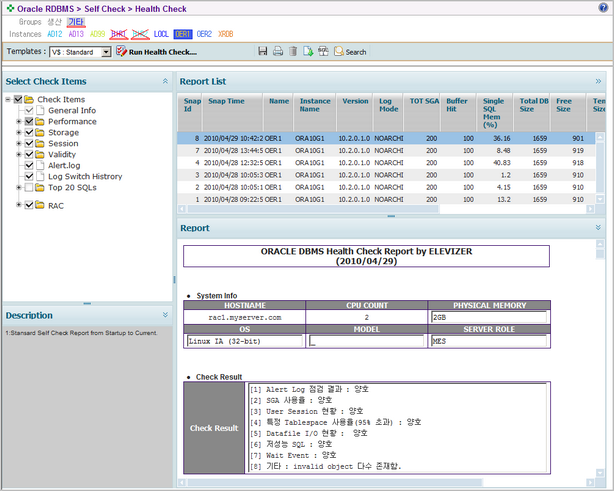Collapse the Select Check Items panel
614x491 pixels.
(x=165, y=81)
